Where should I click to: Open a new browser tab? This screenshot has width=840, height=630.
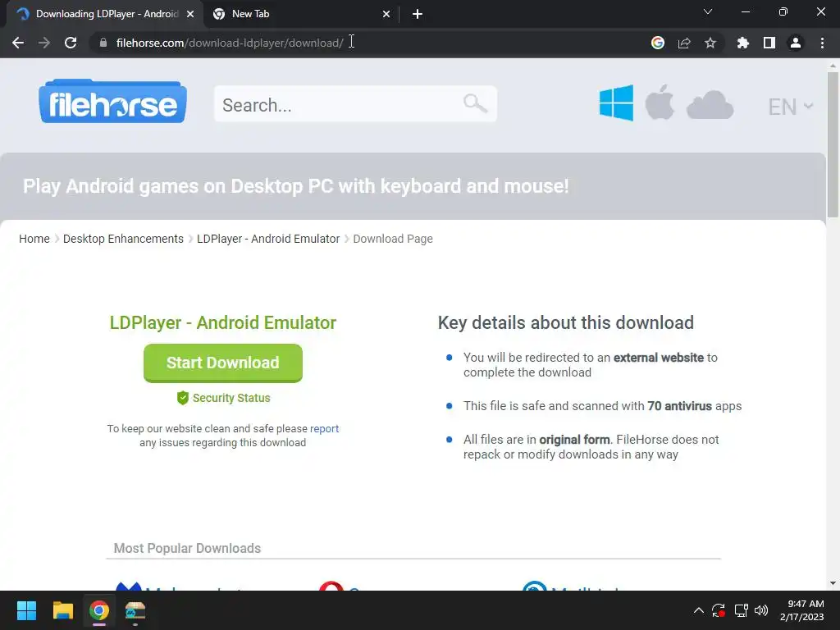418,15
